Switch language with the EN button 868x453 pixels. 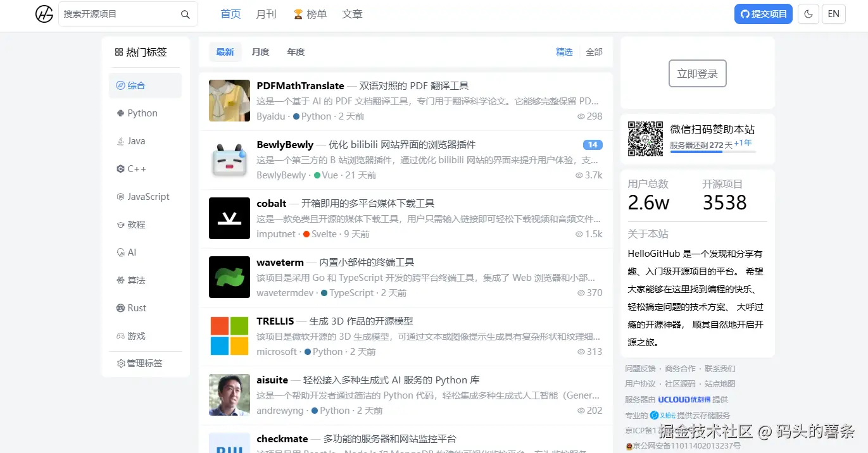click(833, 14)
